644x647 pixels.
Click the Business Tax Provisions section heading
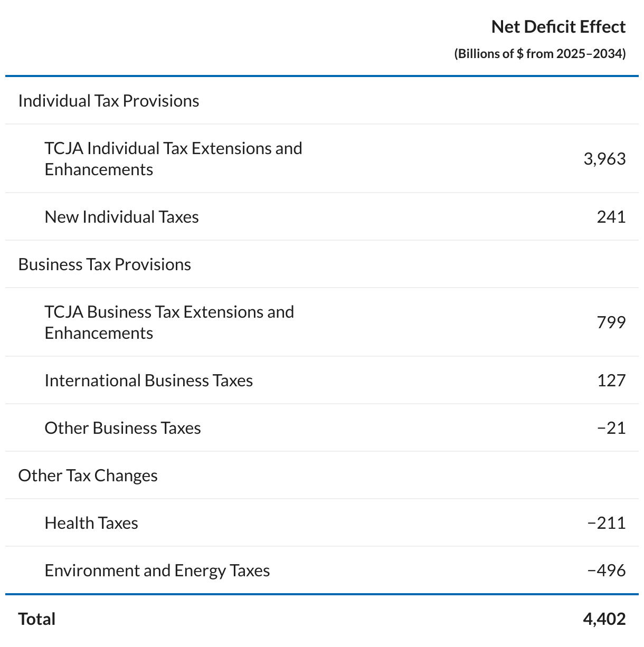point(105,264)
